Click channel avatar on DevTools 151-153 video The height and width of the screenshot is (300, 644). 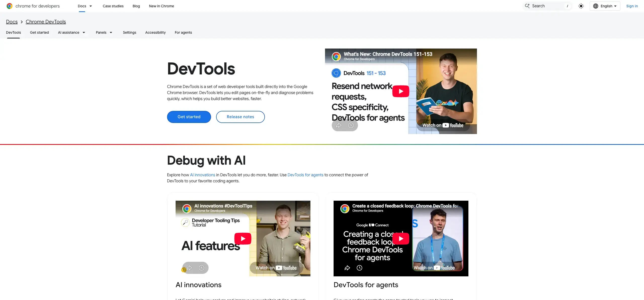[336, 56]
